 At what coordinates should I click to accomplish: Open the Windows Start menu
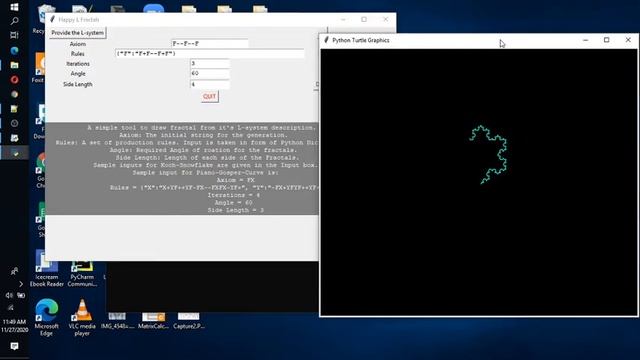coord(14,7)
